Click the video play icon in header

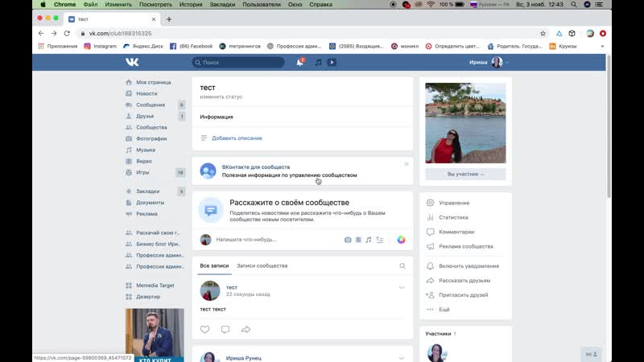coord(332,63)
